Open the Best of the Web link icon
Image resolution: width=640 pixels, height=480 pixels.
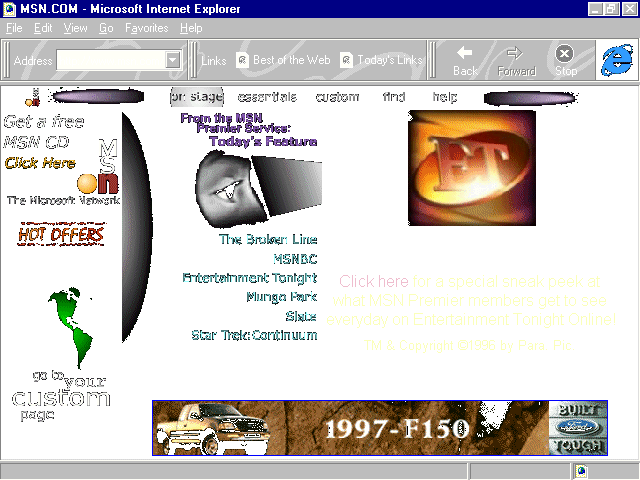point(242,60)
